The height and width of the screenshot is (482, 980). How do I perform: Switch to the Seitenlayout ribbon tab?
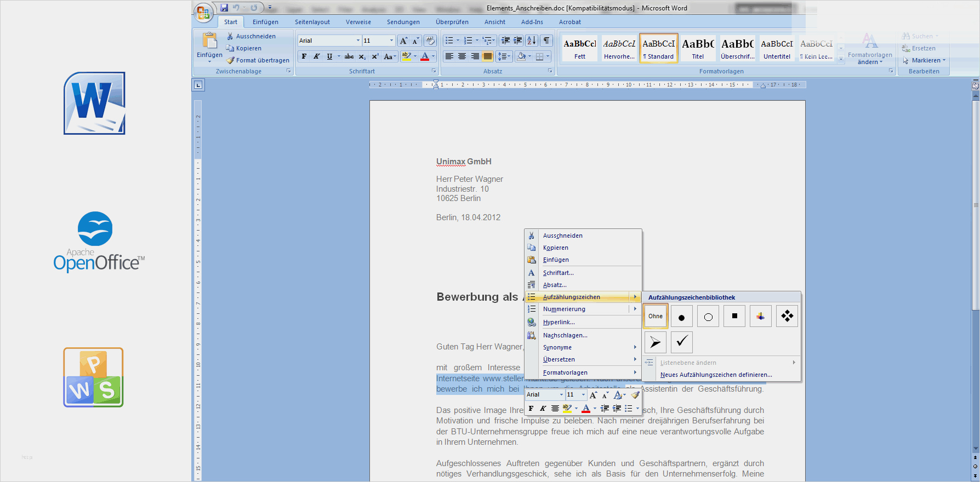pos(312,22)
